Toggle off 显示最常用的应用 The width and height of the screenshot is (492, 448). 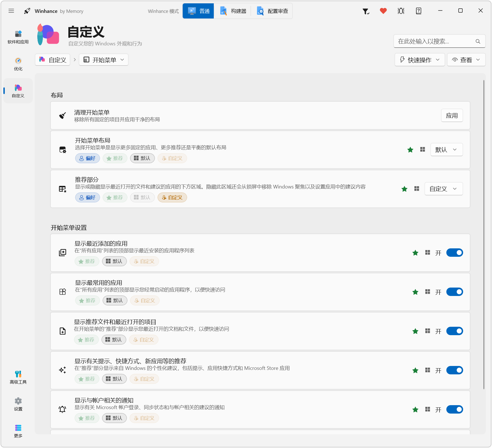pyautogui.click(x=454, y=292)
